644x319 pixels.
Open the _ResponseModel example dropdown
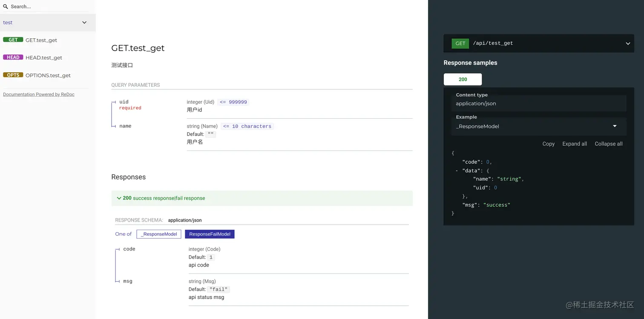click(x=539, y=126)
